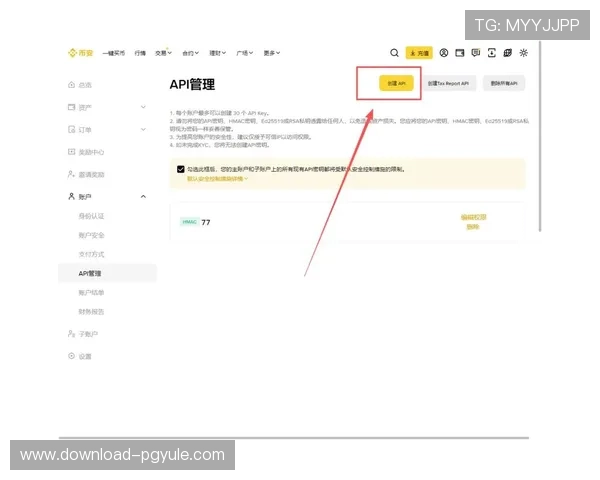Open the wallet icon in header
This screenshot has height=480, width=600.
click(460, 53)
